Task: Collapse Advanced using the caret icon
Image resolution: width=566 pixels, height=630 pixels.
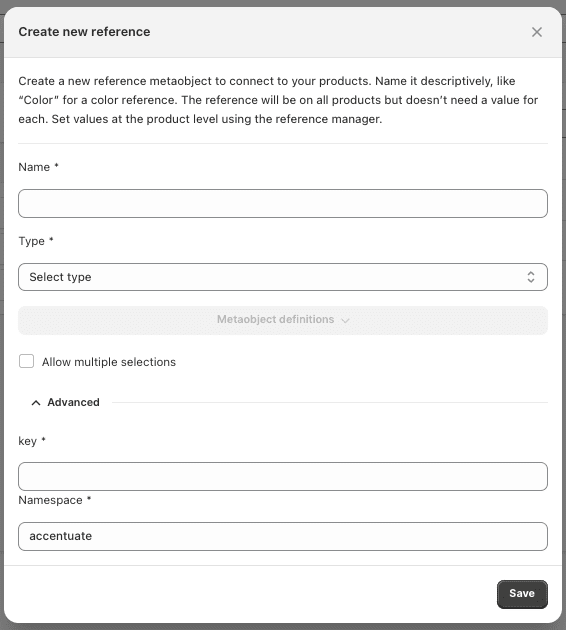Action: 36,403
